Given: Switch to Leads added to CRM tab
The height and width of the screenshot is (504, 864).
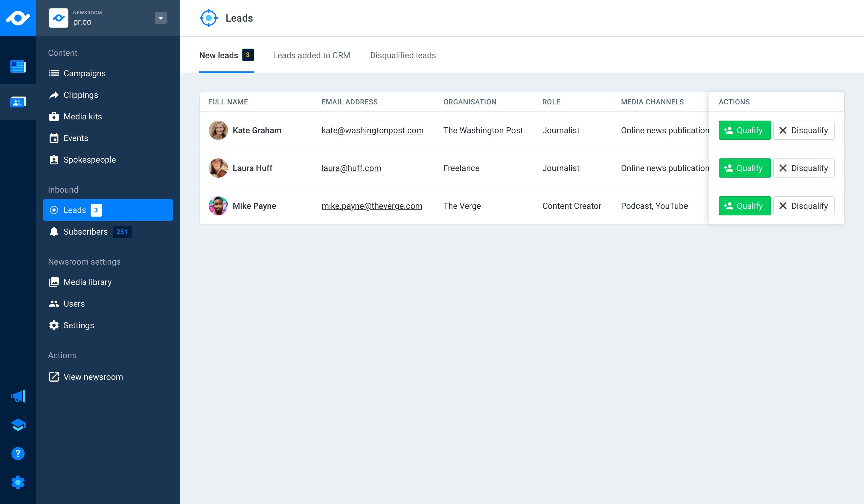Looking at the screenshot, I should pyautogui.click(x=311, y=55).
